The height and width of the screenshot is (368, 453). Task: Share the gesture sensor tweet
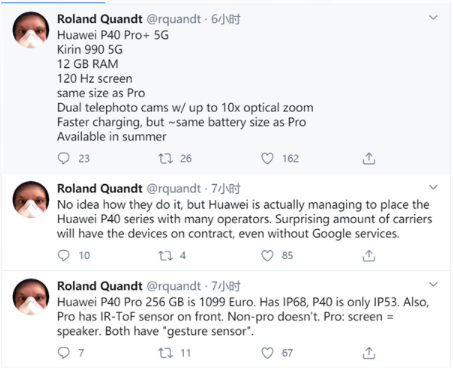(369, 353)
